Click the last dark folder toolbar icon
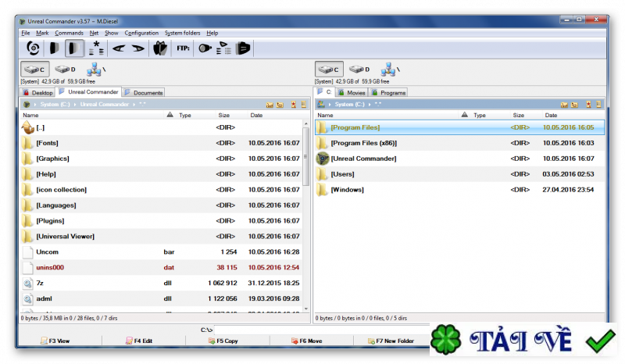Image resolution: width=625 pixels, height=364 pixels. coord(243,48)
